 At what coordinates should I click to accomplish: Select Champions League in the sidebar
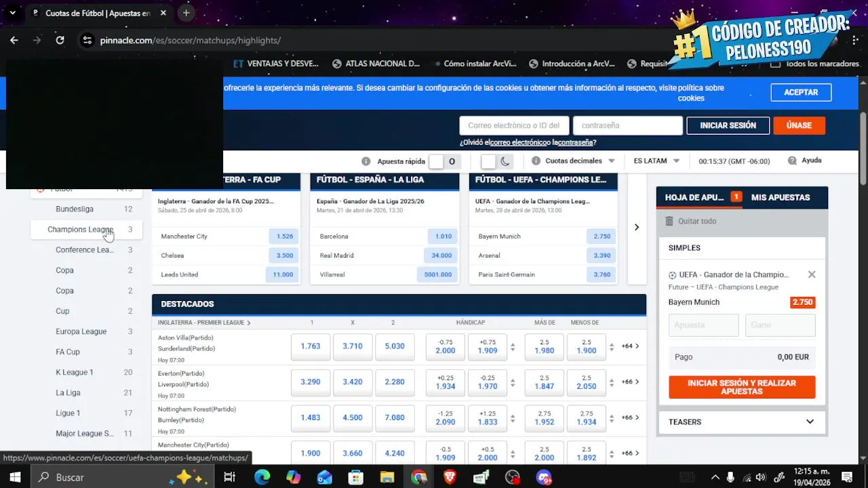[x=86, y=229]
